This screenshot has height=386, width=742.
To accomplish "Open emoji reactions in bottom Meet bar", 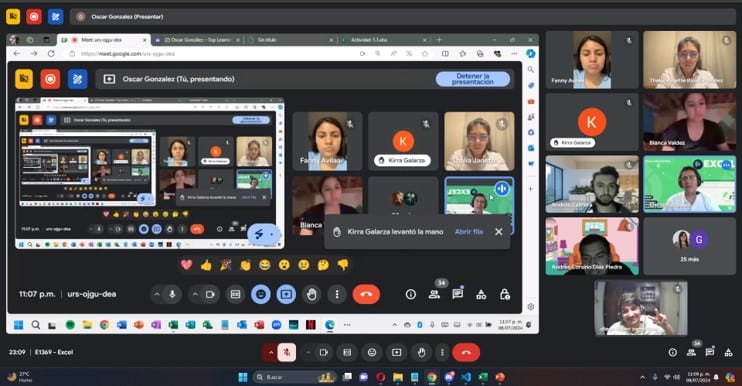I will click(372, 352).
